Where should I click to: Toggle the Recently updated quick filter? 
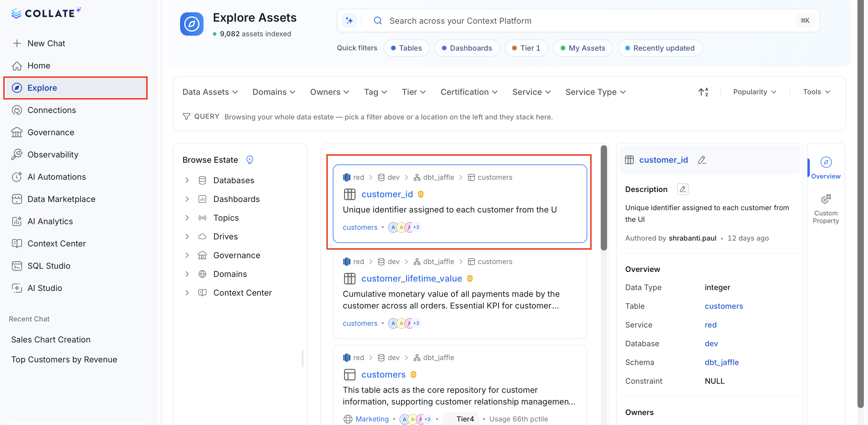tap(660, 48)
